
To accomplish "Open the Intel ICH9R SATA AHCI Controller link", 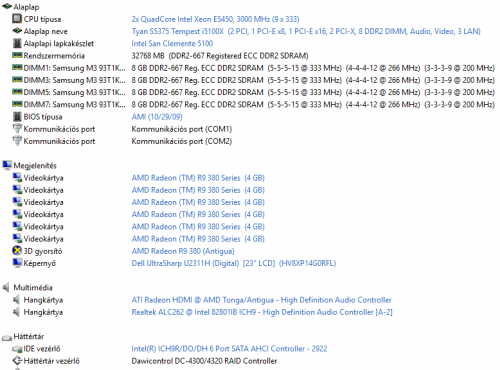I will tap(229, 349).
